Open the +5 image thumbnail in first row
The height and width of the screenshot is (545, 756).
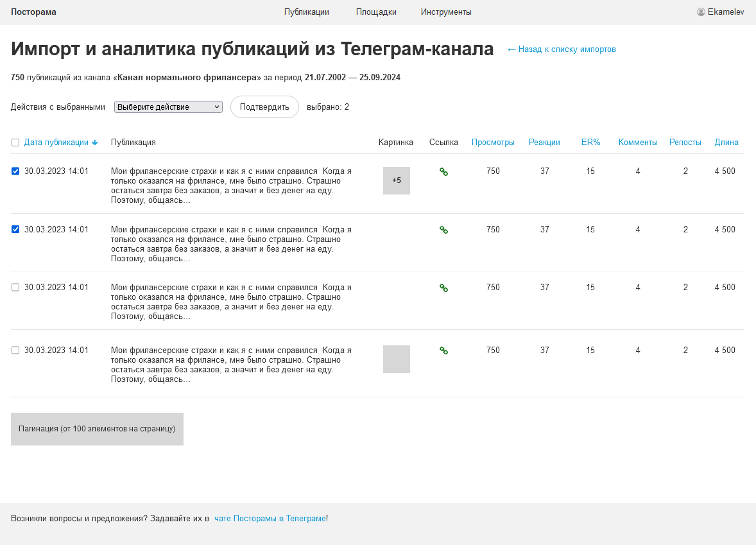pos(397,180)
